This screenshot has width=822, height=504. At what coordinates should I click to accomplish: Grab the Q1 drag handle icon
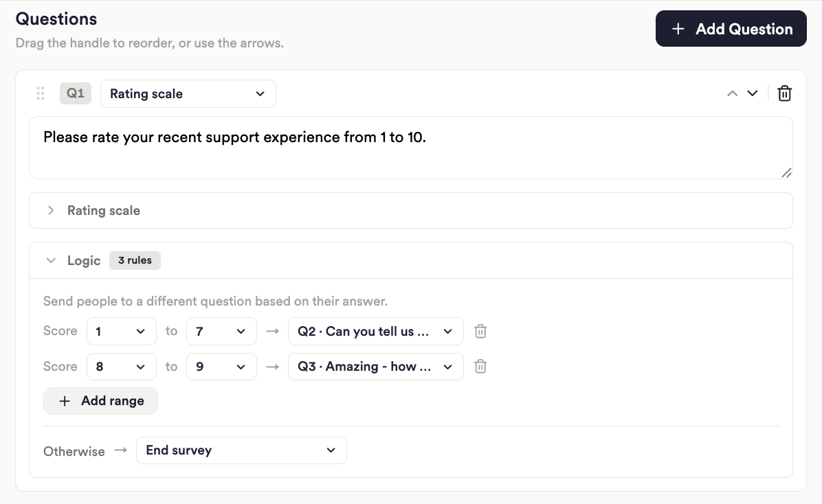41,94
